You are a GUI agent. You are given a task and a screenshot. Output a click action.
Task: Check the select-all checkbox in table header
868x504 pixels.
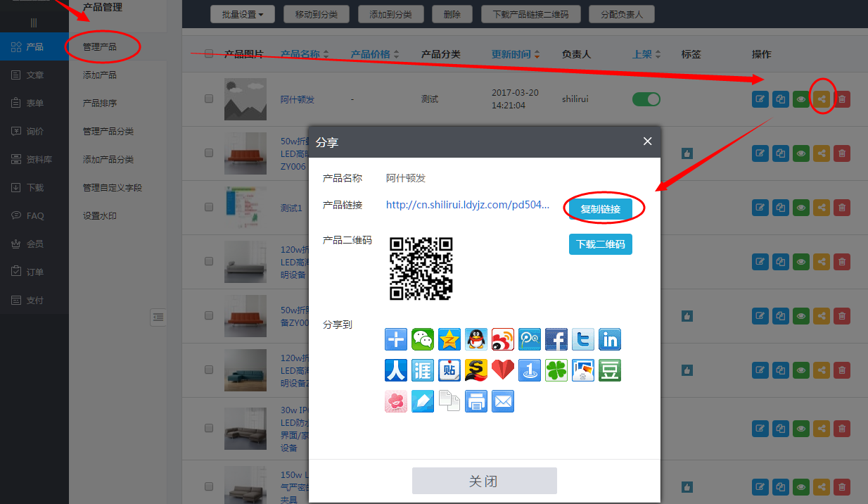click(x=209, y=54)
